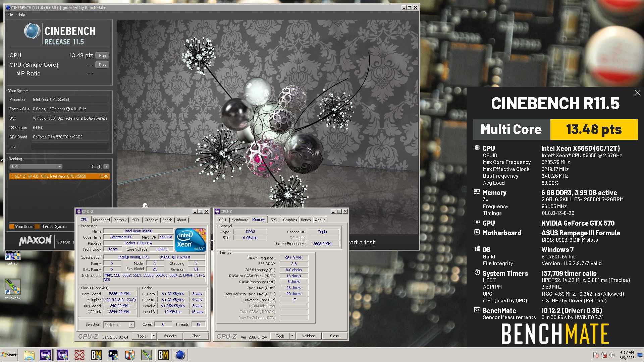Click the red atom-shaped taskbar icon

[79, 355]
